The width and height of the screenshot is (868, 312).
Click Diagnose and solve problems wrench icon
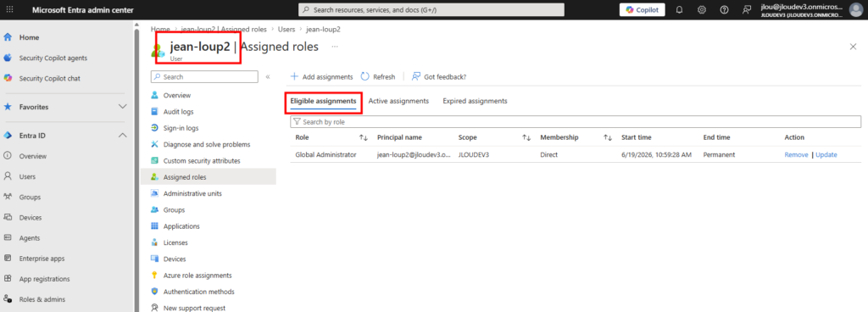(155, 144)
